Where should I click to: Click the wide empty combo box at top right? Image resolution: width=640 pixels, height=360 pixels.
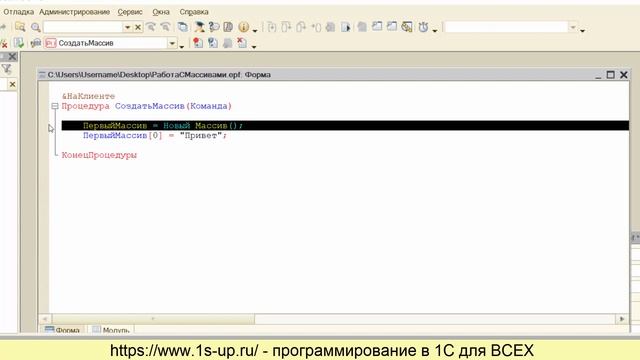(511, 27)
